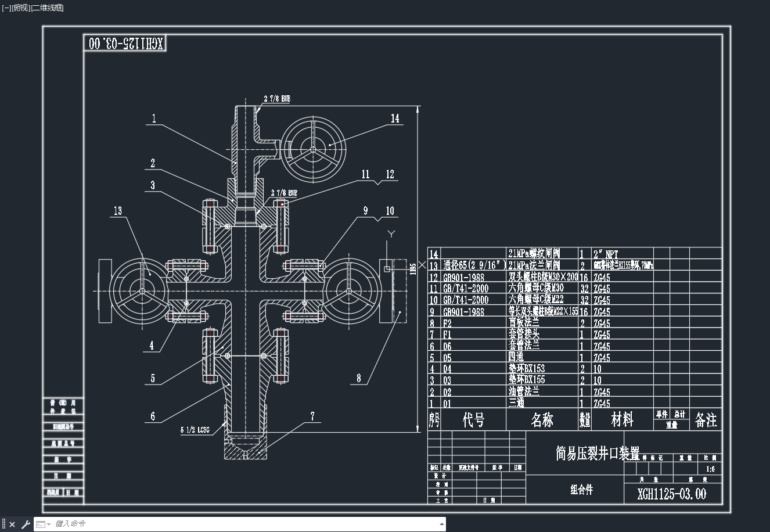Viewport: 770px width, 532px height.
Task: Click the 代号 column header
Action: tap(473, 420)
